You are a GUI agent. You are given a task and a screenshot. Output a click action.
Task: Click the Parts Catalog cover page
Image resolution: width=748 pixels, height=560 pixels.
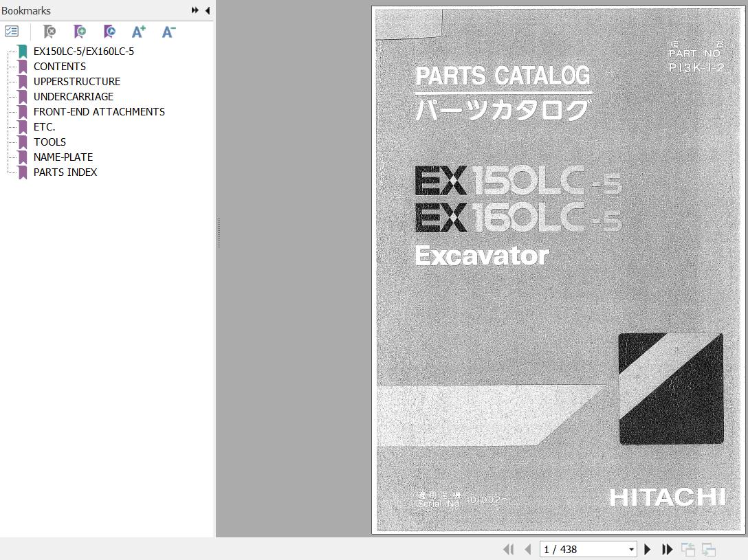tap(558, 270)
